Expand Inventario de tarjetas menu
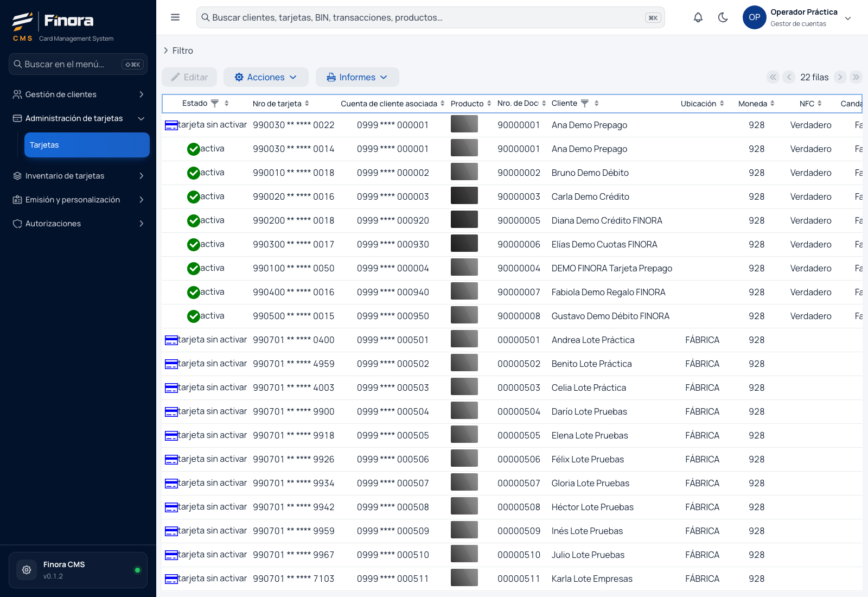The image size is (868, 597). (x=78, y=176)
